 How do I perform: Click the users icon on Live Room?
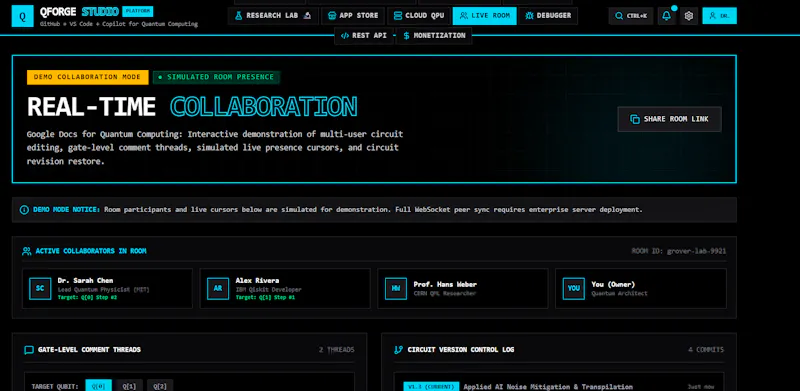point(463,16)
